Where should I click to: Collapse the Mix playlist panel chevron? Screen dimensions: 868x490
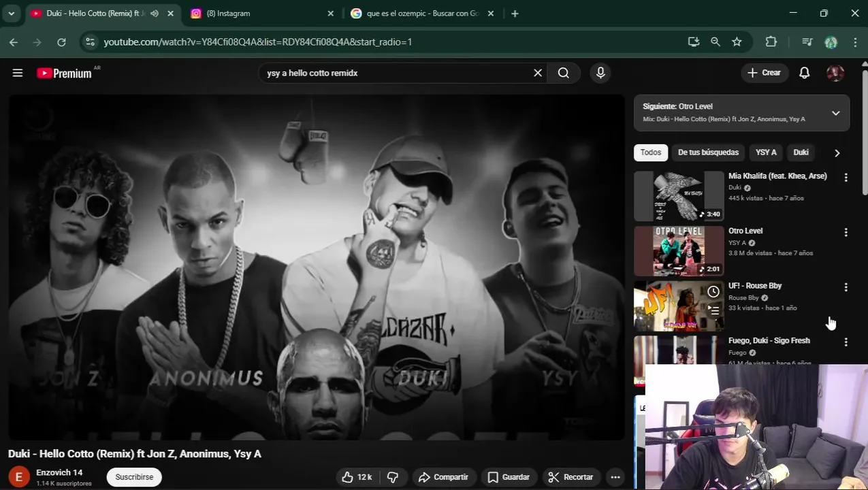coord(835,113)
